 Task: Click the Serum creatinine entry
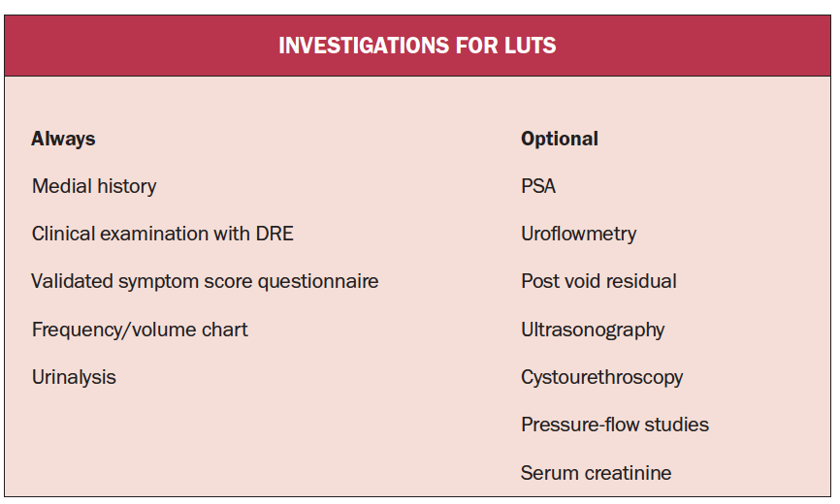[x=596, y=473]
